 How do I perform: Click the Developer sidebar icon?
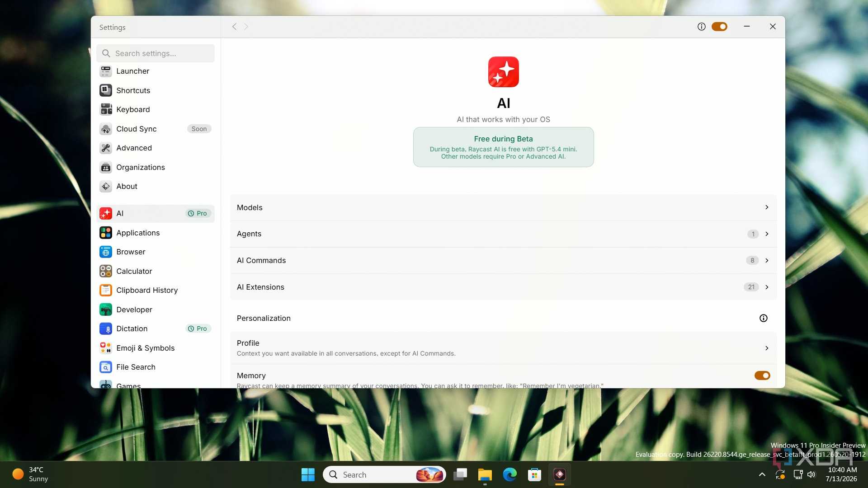coord(106,310)
